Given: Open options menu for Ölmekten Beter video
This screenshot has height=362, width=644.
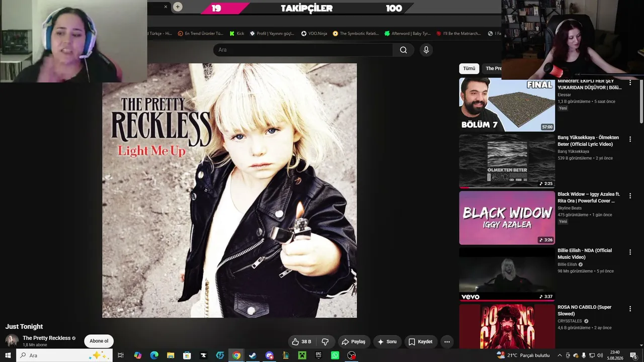Looking at the screenshot, I should click(630, 139).
